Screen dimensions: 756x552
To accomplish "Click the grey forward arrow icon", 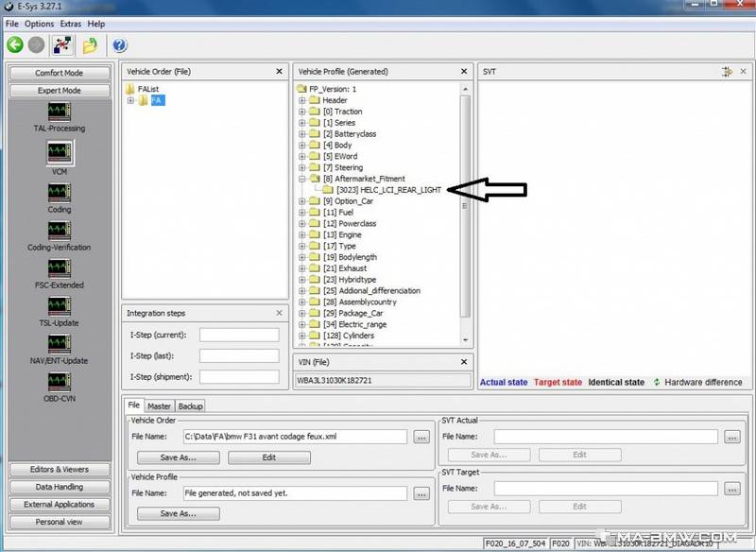I will [36, 44].
